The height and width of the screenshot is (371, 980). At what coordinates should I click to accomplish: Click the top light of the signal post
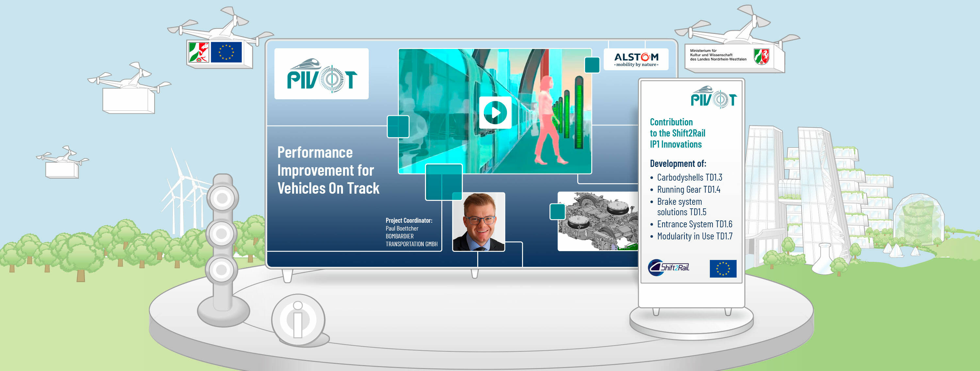[222, 198]
